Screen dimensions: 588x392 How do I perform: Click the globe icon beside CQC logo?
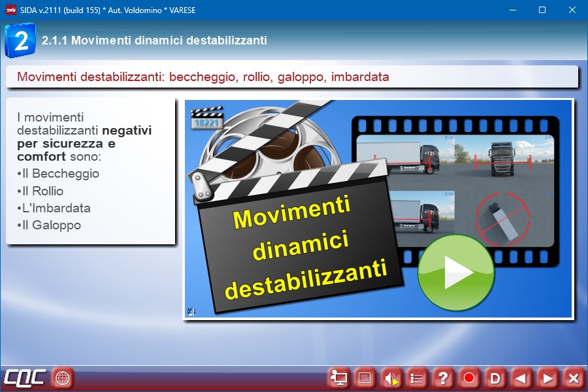62,378
